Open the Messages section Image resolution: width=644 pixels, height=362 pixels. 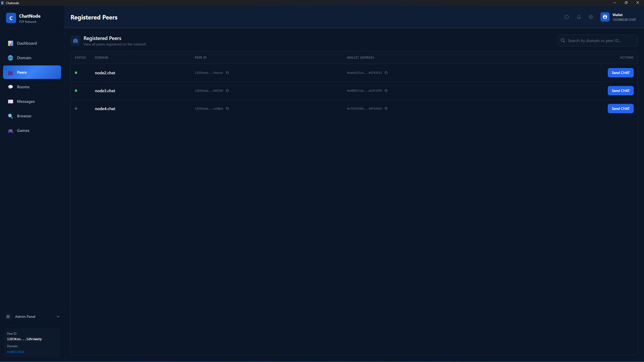[x=26, y=101]
